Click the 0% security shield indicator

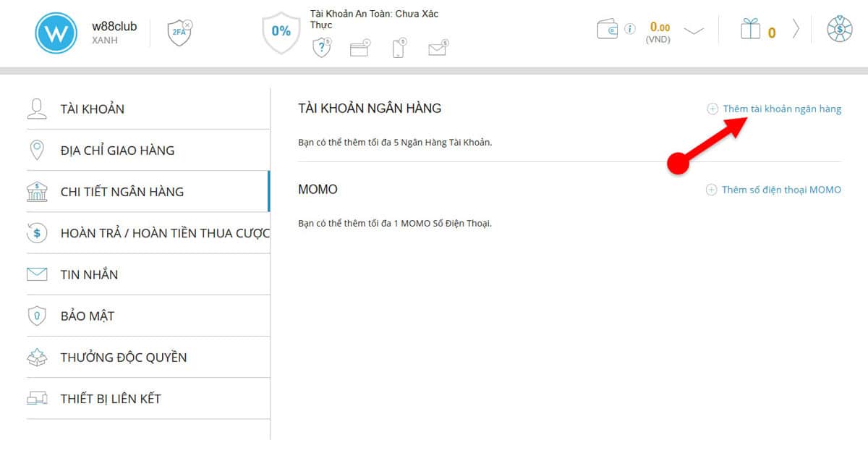coord(281,30)
